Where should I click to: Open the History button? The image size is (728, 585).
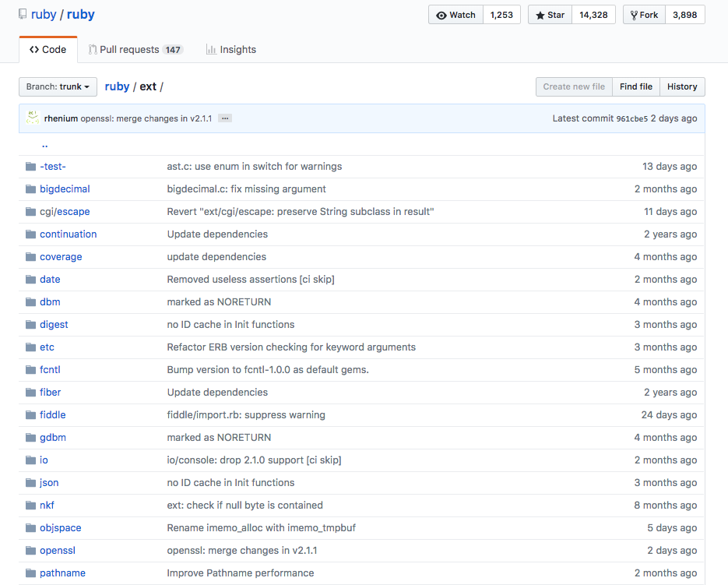(682, 87)
